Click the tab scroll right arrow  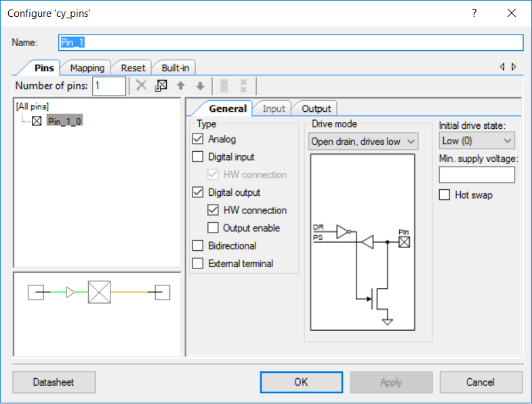(514, 66)
